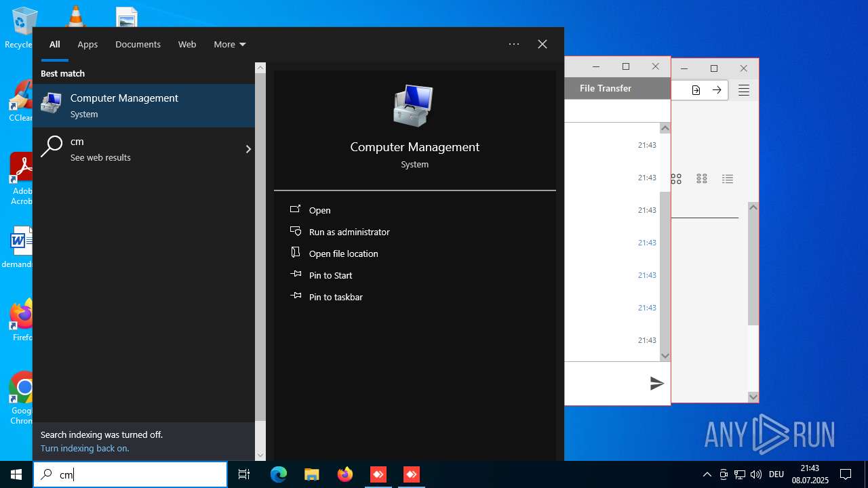The width and height of the screenshot is (868, 488).
Task: Click the send message arrow in chat window
Action: click(656, 384)
